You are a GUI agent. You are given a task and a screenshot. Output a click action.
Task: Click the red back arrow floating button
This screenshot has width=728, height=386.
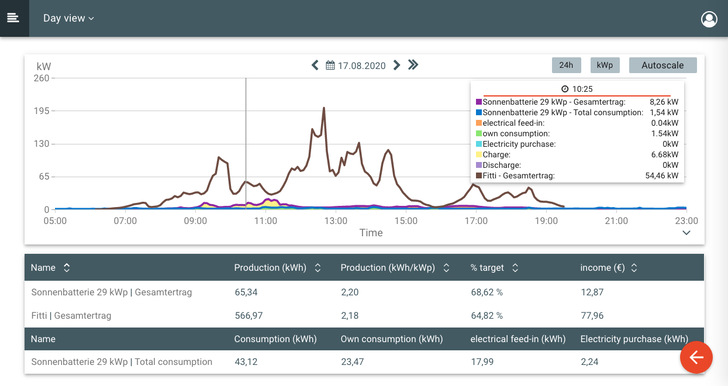(x=696, y=357)
